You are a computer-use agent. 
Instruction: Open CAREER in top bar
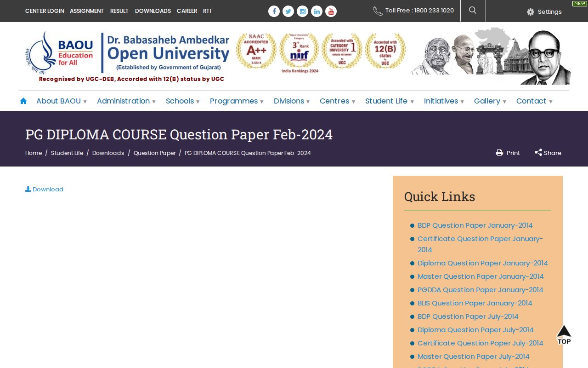click(x=187, y=11)
